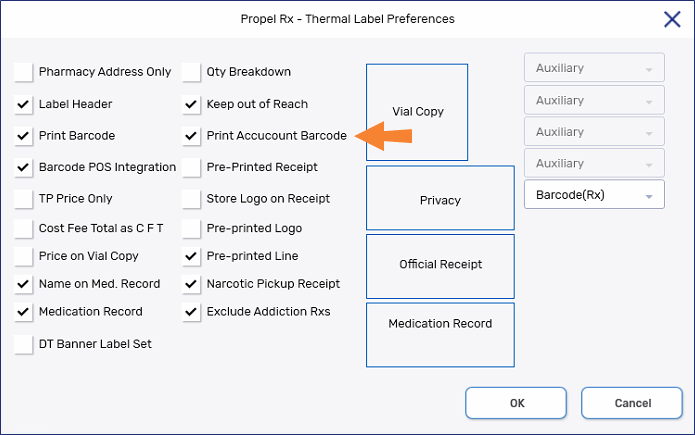Check the TP Price Only box
The height and width of the screenshot is (435, 695).
click(x=23, y=199)
